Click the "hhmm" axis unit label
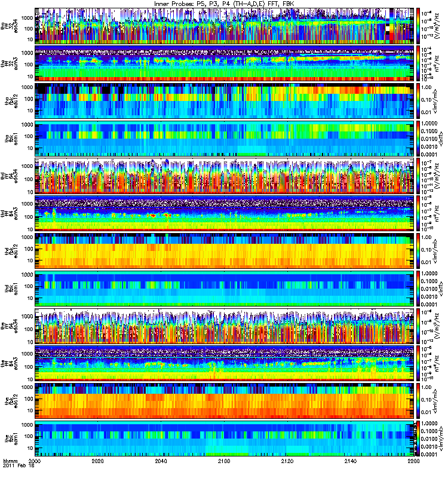The image size is (448, 478). 10,461
